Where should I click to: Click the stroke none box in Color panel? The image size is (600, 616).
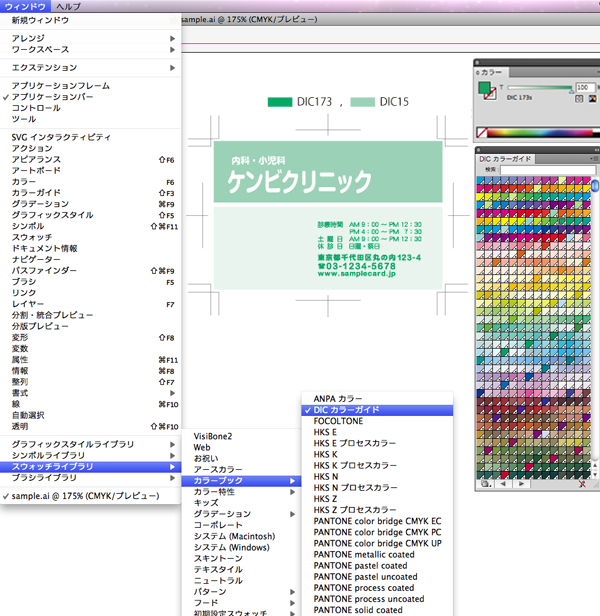tap(491, 96)
